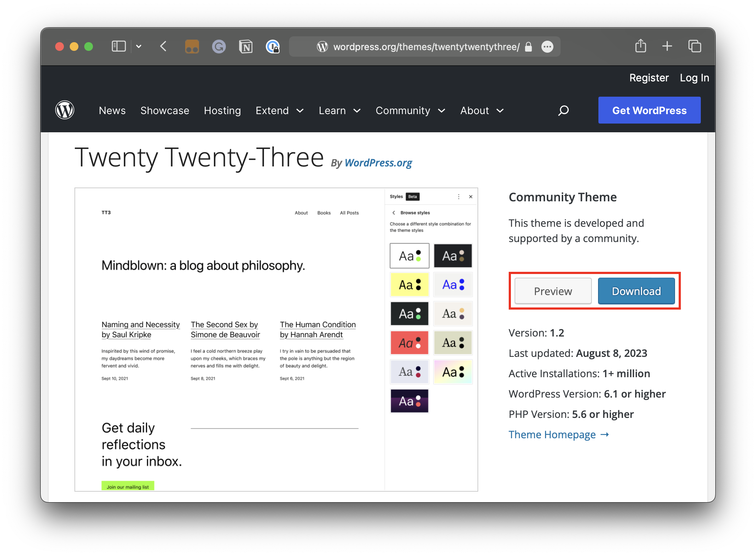Click the 1Password extension icon

(272, 46)
